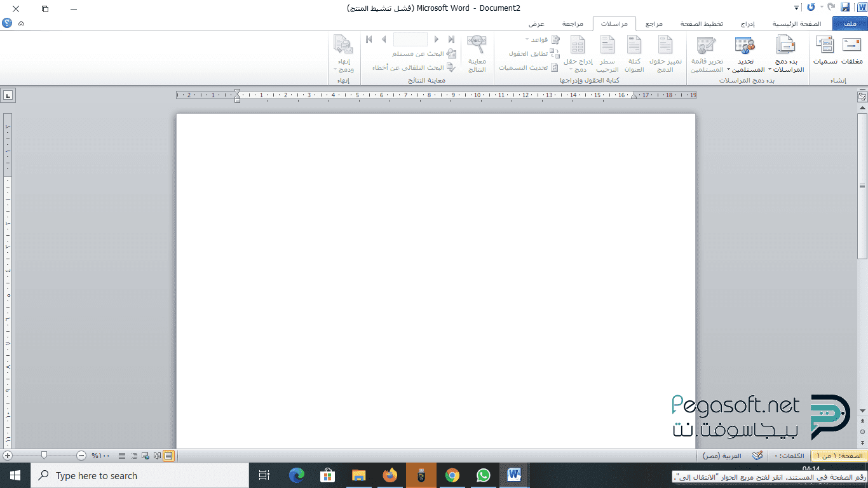Switch to Draft view button
The height and width of the screenshot is (488, 868).
click(x=122, y=456)
